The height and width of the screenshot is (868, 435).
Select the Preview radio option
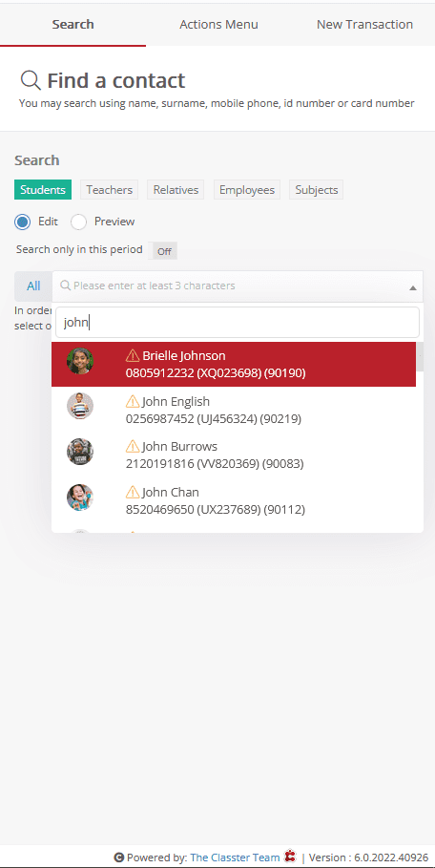pyautogui.click(x=78, y=222)
